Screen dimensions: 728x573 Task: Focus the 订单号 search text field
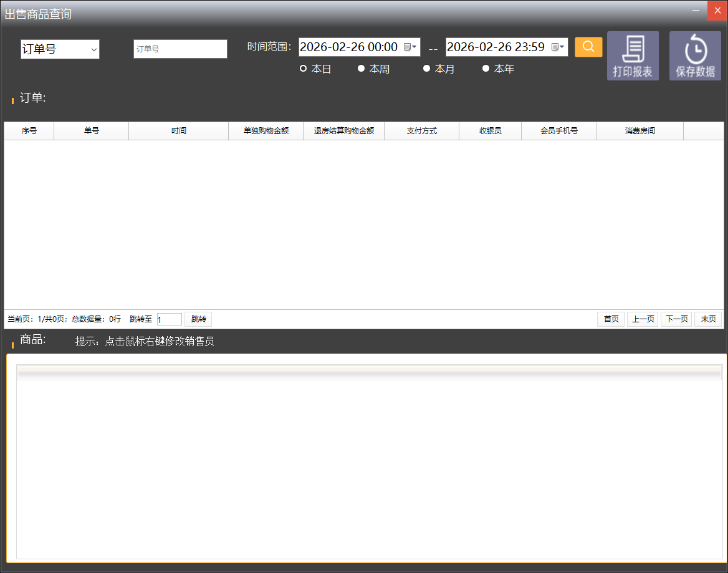[x=180, y=49]
